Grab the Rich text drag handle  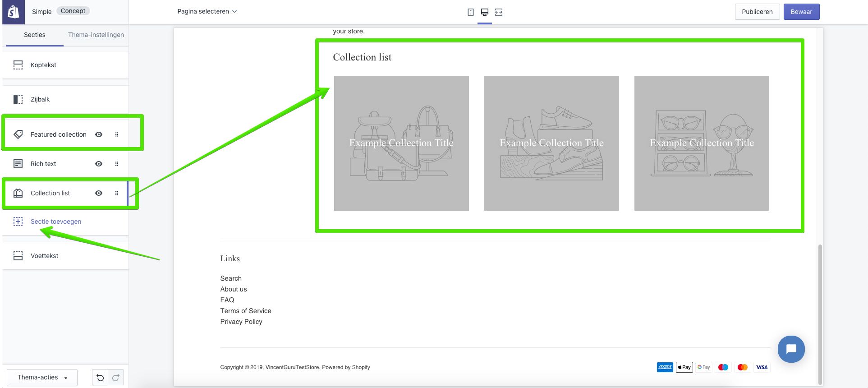point(117,164)
